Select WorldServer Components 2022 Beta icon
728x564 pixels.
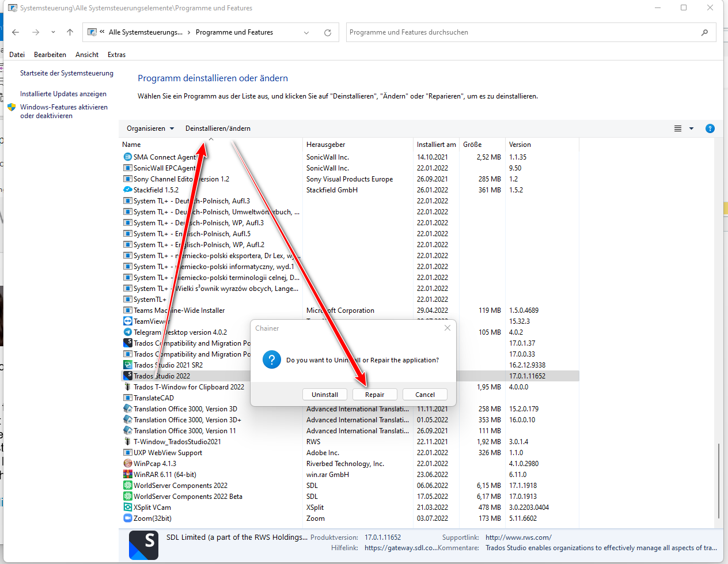127,496
